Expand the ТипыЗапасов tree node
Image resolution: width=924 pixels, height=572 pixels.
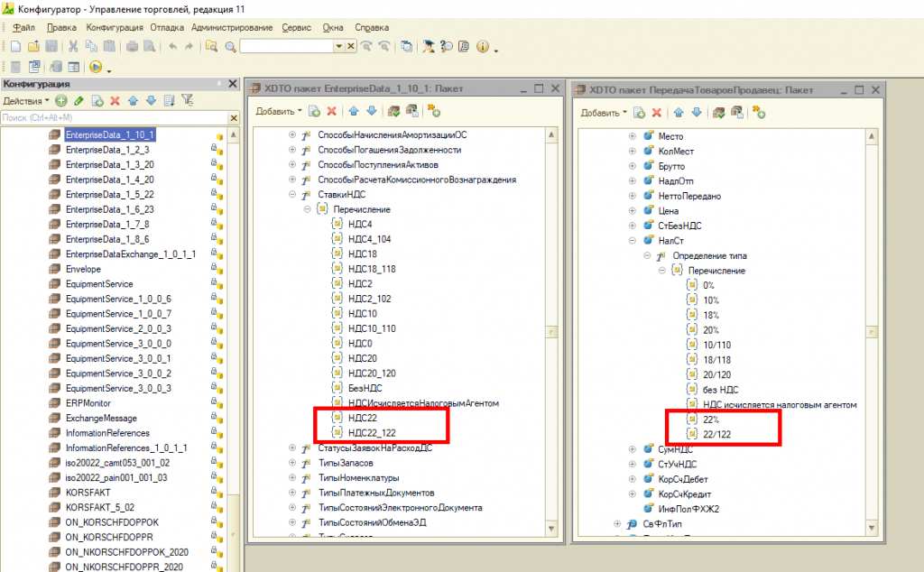click(x=292, y=463)
